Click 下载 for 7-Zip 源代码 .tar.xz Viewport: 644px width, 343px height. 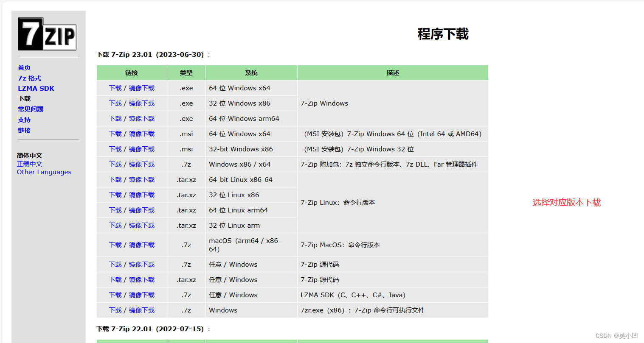[x=115, y=279]
